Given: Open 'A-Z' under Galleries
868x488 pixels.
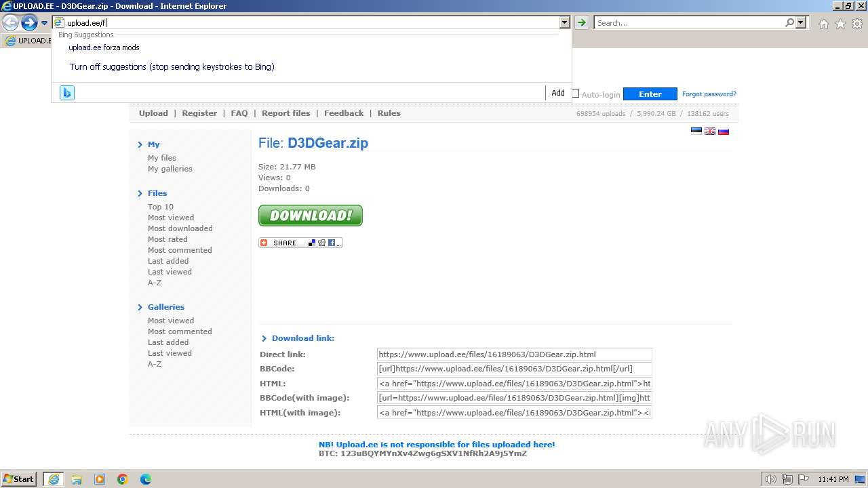Looking at the screenshot, I should 155,364.
